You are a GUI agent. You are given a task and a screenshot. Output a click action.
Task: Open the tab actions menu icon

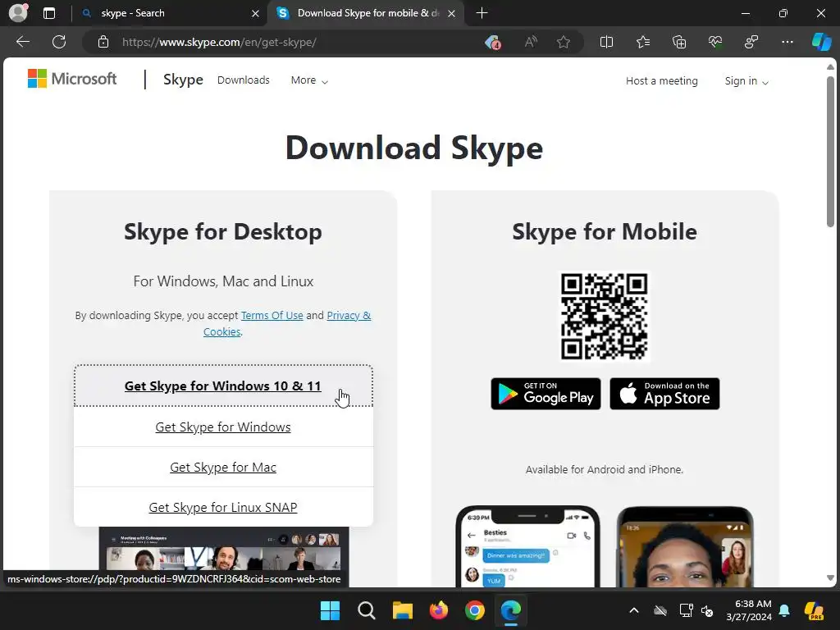pos(49,13)
